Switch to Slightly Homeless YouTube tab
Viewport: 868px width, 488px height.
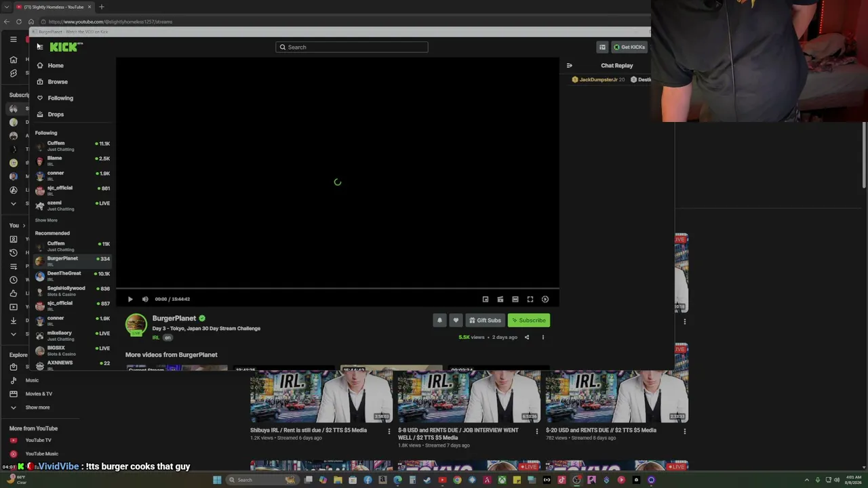click(x=54, y=7)
